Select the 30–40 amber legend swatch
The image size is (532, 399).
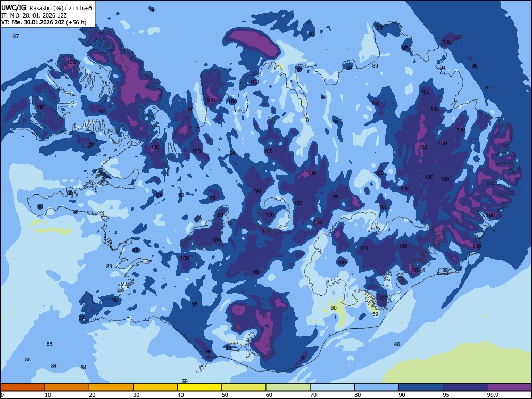coord(155,387)
